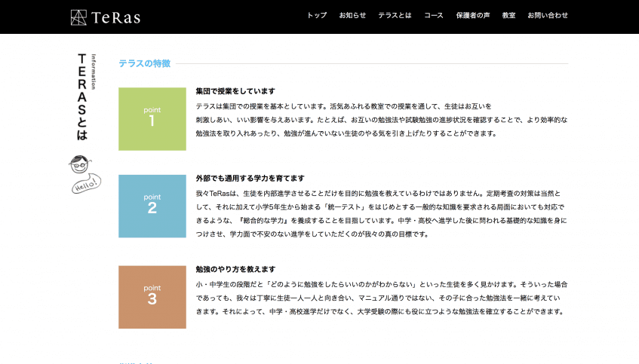This screenshot has height=364, width=639.
Task: Click the vertical Information label
Action: tap(94, 72)
